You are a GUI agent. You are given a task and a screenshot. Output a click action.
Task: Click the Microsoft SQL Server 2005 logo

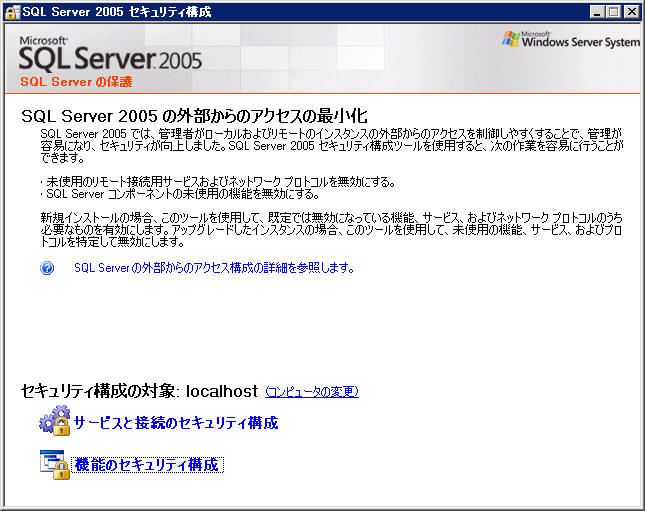pos(110,53)
